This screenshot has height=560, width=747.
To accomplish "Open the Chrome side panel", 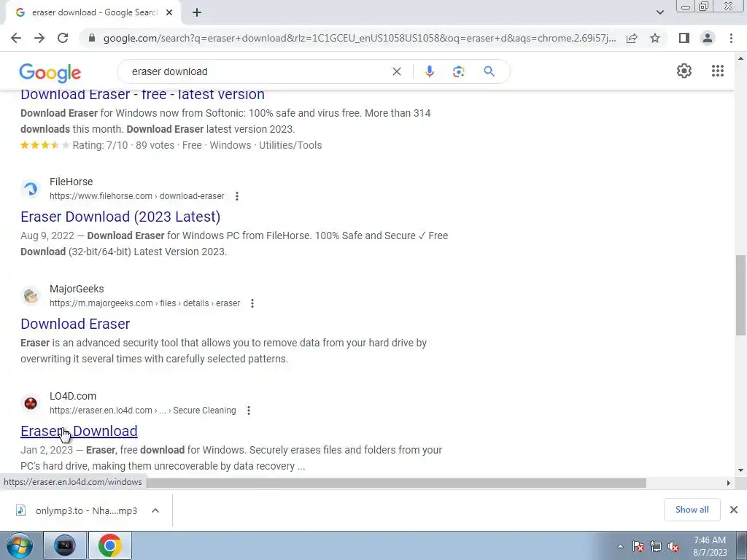I will tap(684, 38).
